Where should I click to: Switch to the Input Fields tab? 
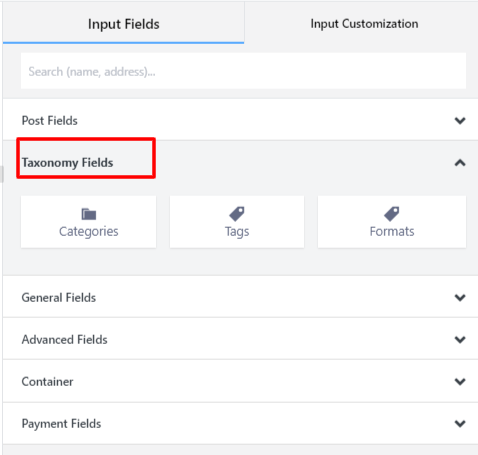(123, 23)
